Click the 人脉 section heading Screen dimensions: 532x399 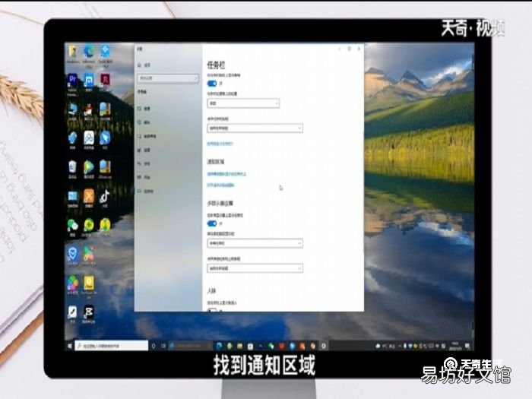pos(211,291)
